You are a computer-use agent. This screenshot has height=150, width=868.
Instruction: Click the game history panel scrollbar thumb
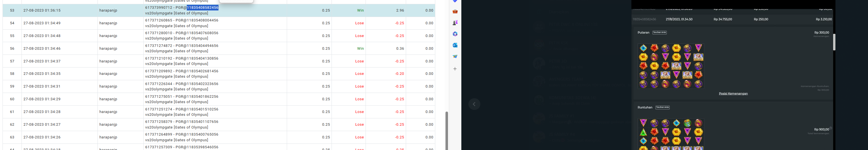click(834, 42)
